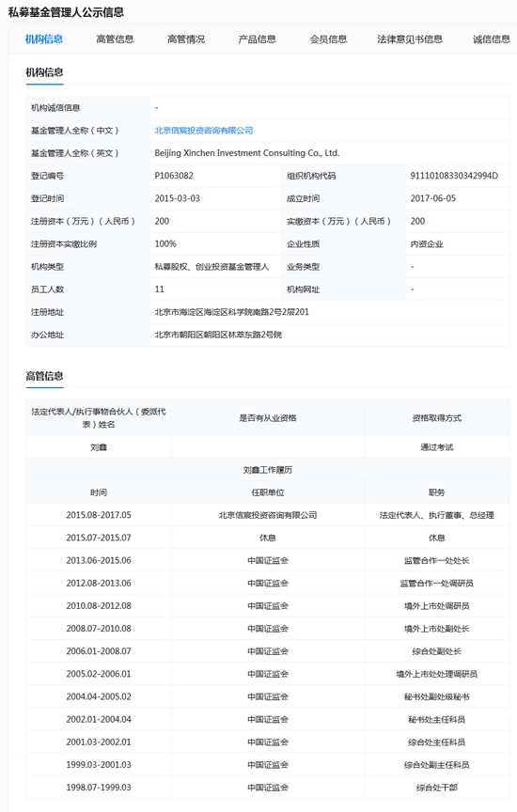The height and width of the screenshot is (812, 517).
Task: Click the page title 私募基金管理人公示信息
Action: click(67, 12)
